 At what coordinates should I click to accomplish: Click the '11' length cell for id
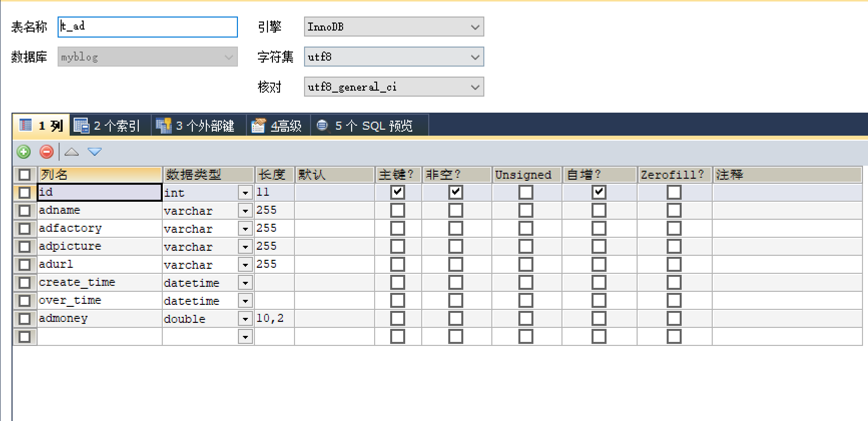tap(274, 192)
